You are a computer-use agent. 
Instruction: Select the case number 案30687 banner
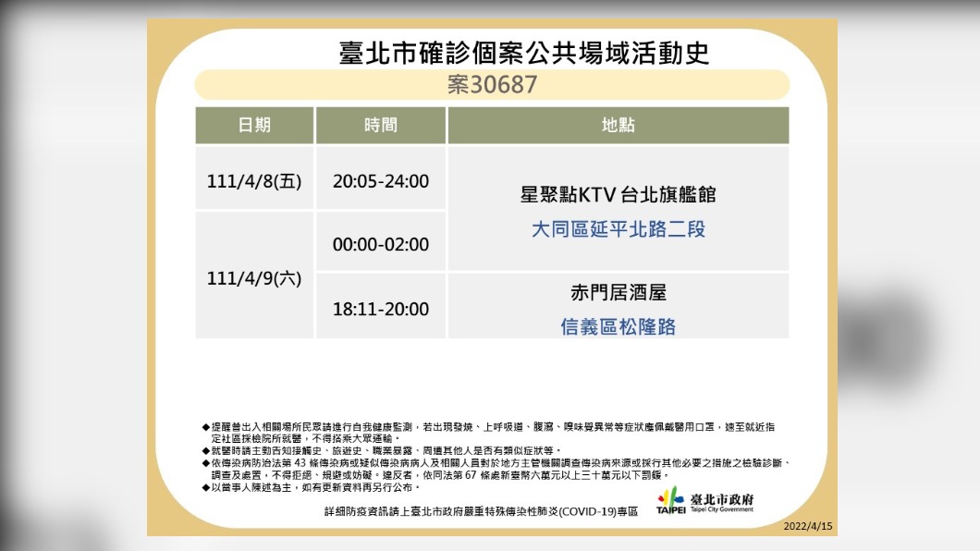pos(492,84)
